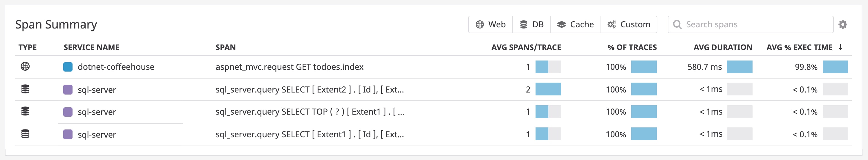868x160 pixels.
Task: Click the database icon in the SELECT TOP row
Action: pyautogui.click(x=25, y=111)
